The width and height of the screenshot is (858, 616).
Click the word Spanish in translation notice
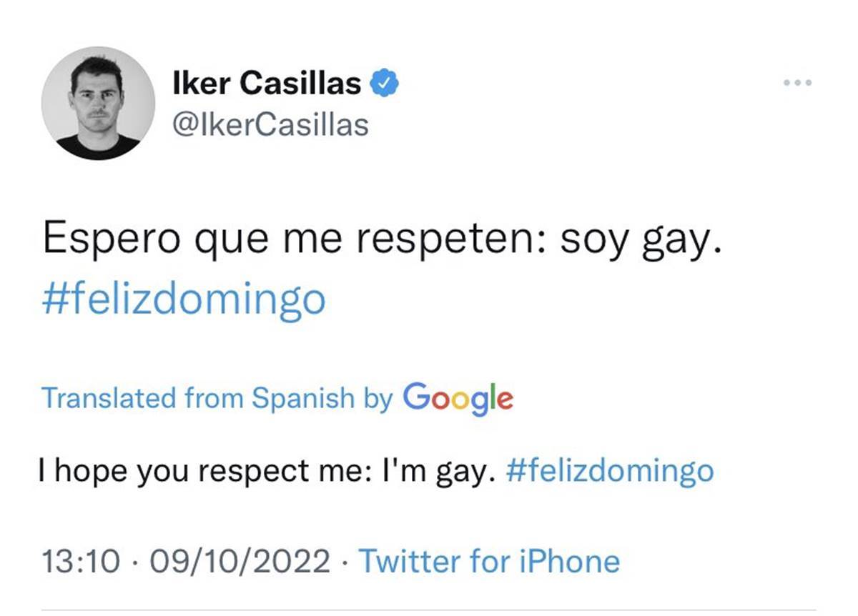302,398
